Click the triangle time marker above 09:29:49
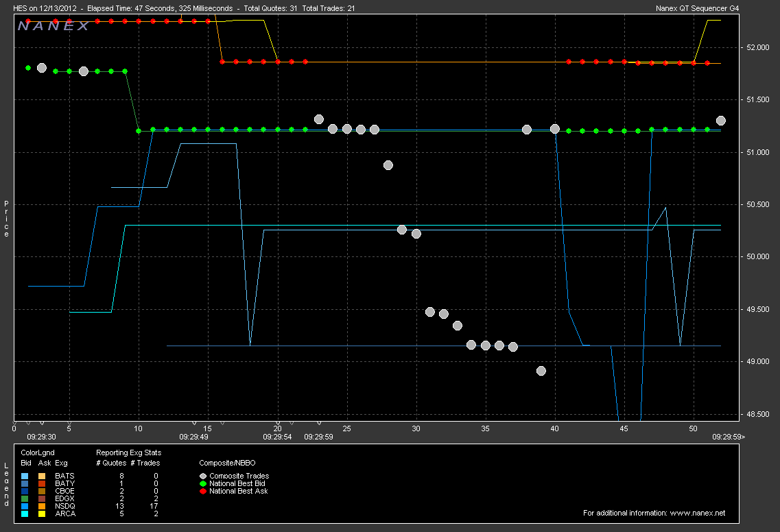 pyautogui.click(x=194, y=423)
